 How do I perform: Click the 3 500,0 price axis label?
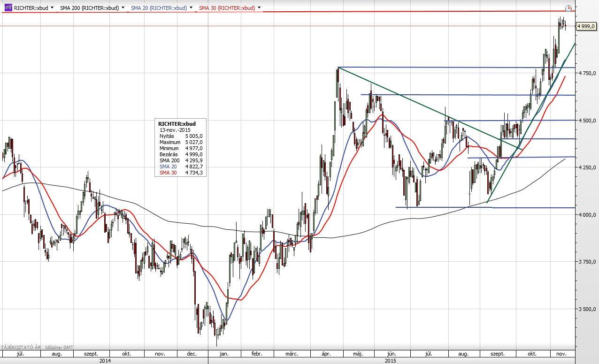pos(588,309)
